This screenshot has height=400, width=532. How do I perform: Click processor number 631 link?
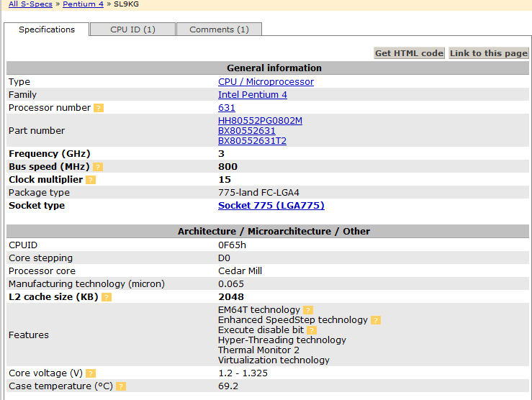227,107
